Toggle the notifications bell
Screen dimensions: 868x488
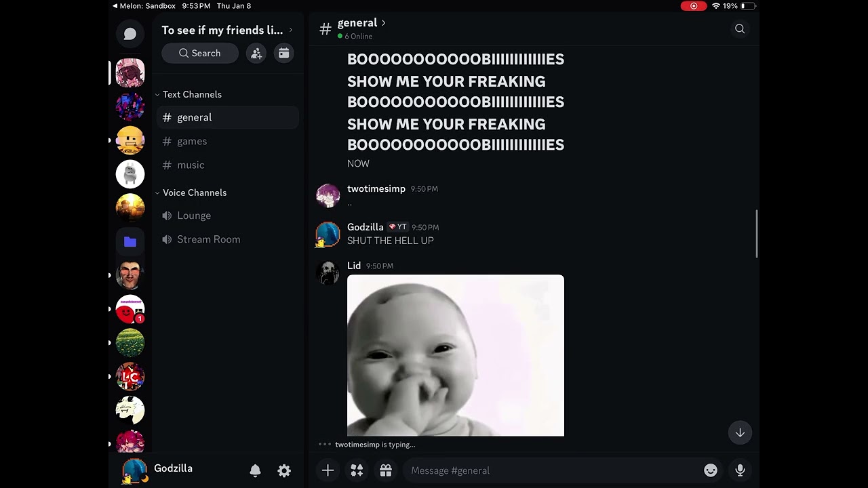point(255,470)
